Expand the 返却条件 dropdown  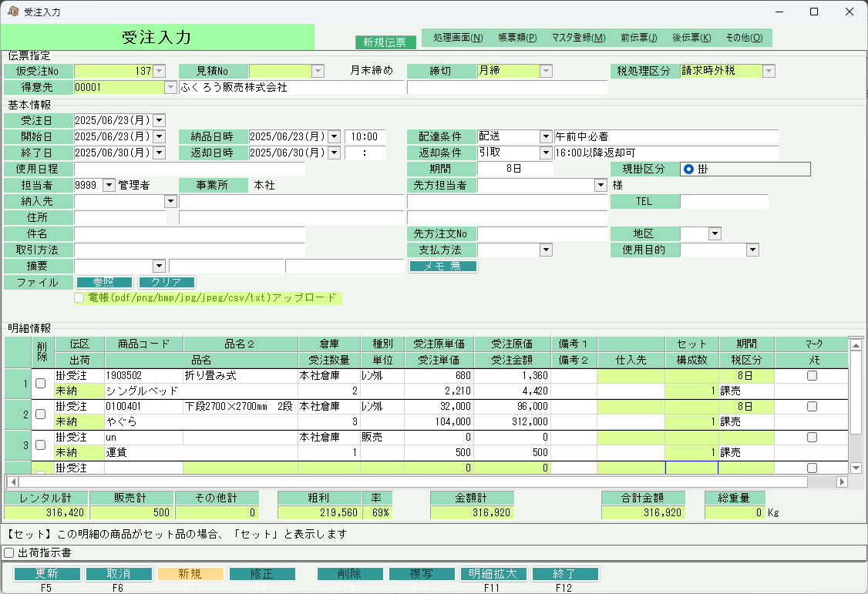547,153
